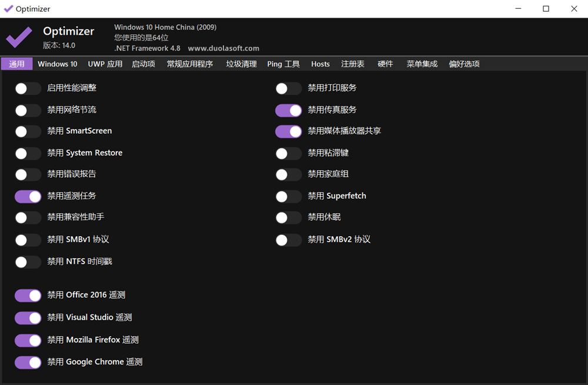
Task: Click the 版本: 14.0 version label
Action: click(x=59, y=45)
